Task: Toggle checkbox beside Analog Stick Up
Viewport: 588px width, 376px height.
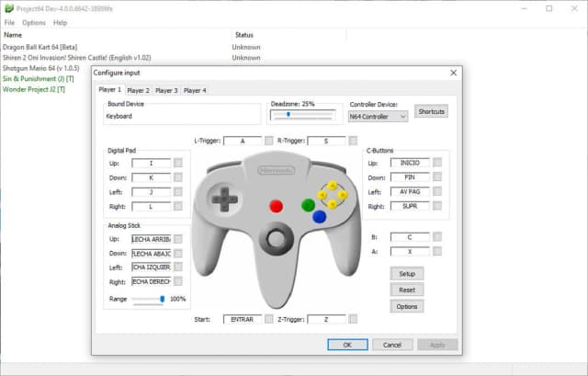Action: click(178, 239)
